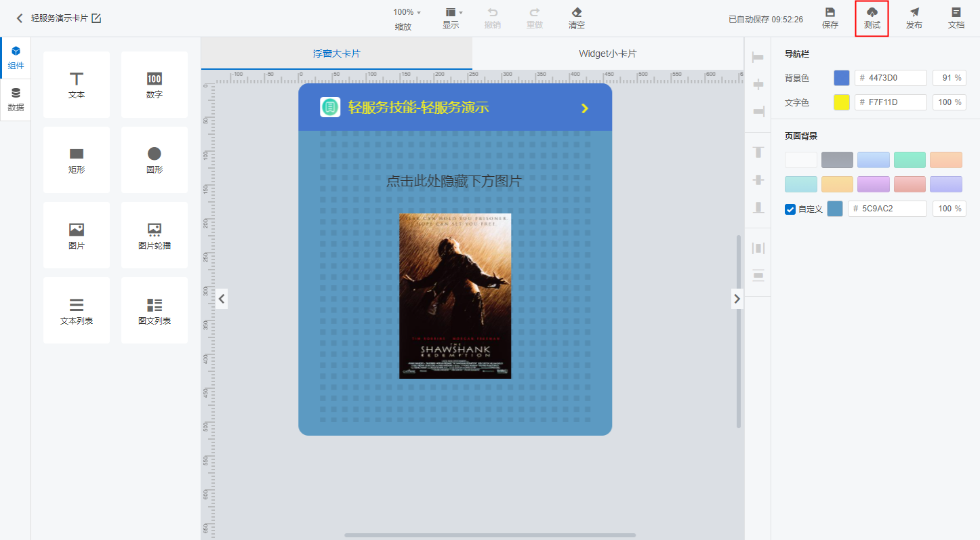
Task: Edit the 4473D0 hex color field
Action: 891,78
